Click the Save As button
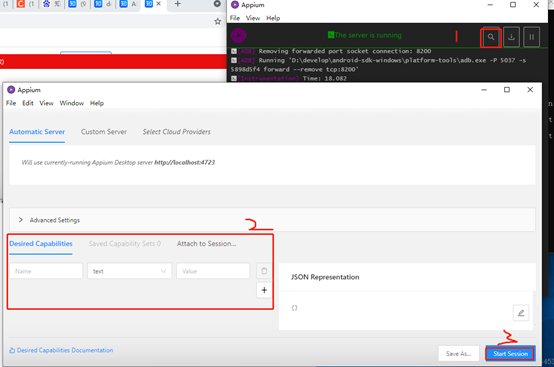554x367 pixels. point(459,354)
